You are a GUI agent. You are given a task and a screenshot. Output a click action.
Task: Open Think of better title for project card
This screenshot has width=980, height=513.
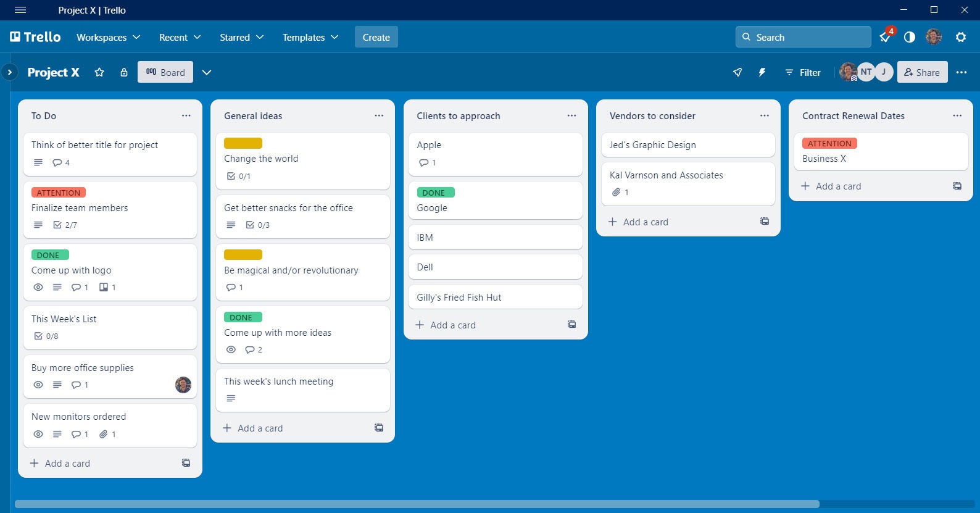tap(110, 154)
